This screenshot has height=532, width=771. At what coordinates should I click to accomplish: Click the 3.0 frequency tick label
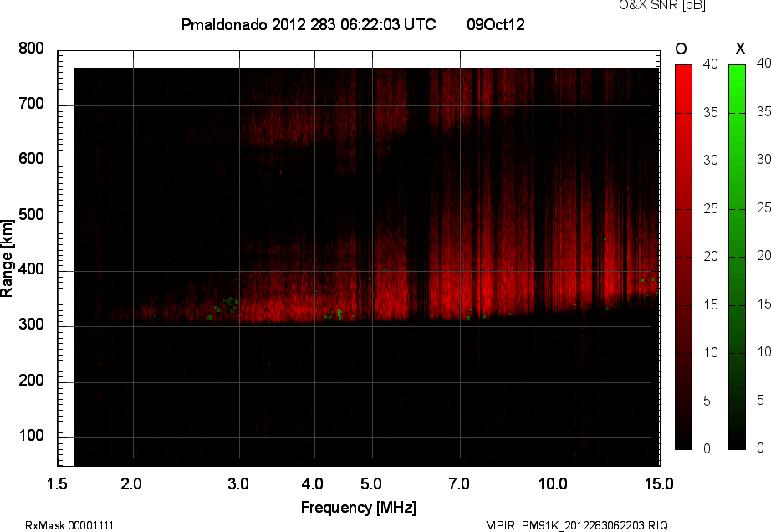238,483
